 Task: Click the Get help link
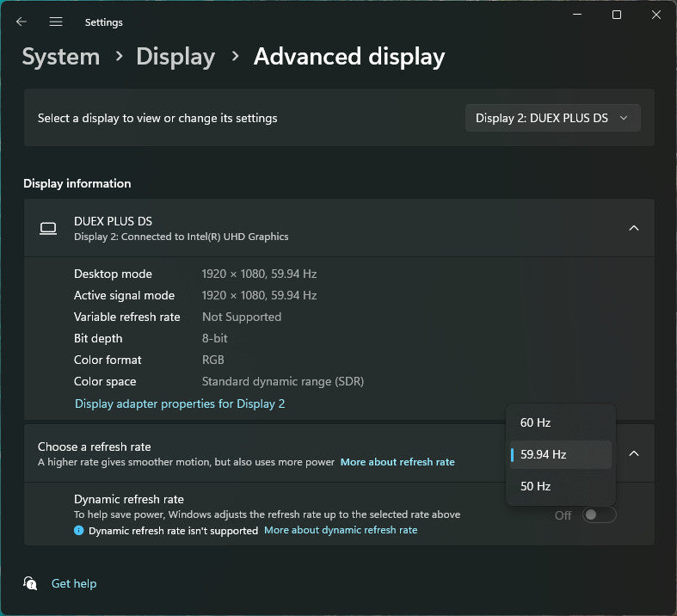74,583
